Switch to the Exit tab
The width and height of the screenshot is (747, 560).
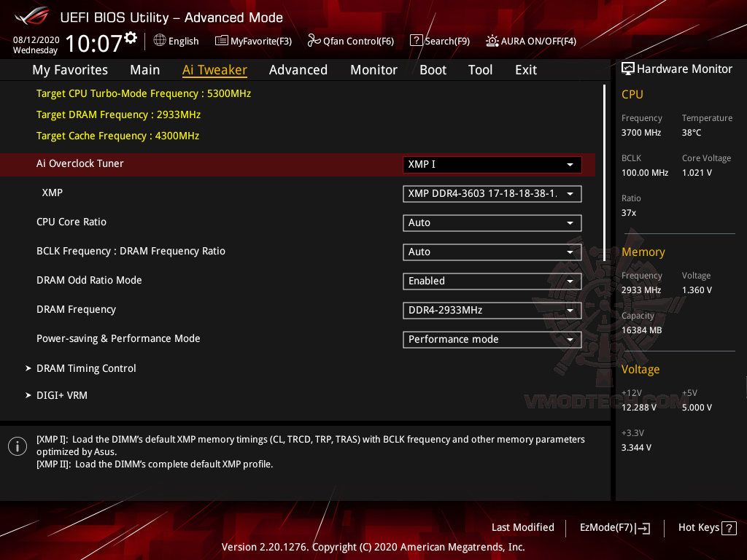526,70
